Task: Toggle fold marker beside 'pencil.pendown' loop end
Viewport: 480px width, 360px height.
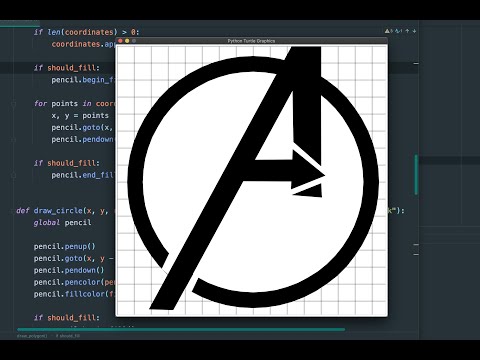Action: click(x=14, y=140)
